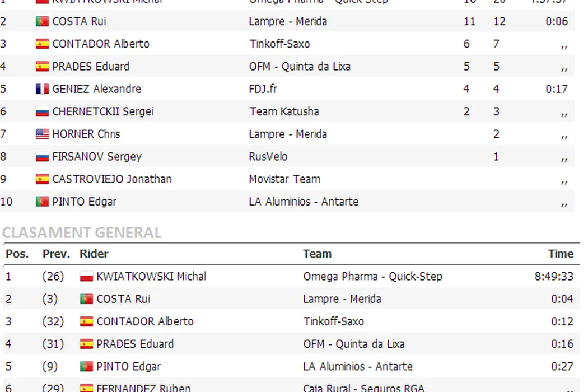Click the French flag beside GENIEZ Alexandre

click(x=42, y=89)
